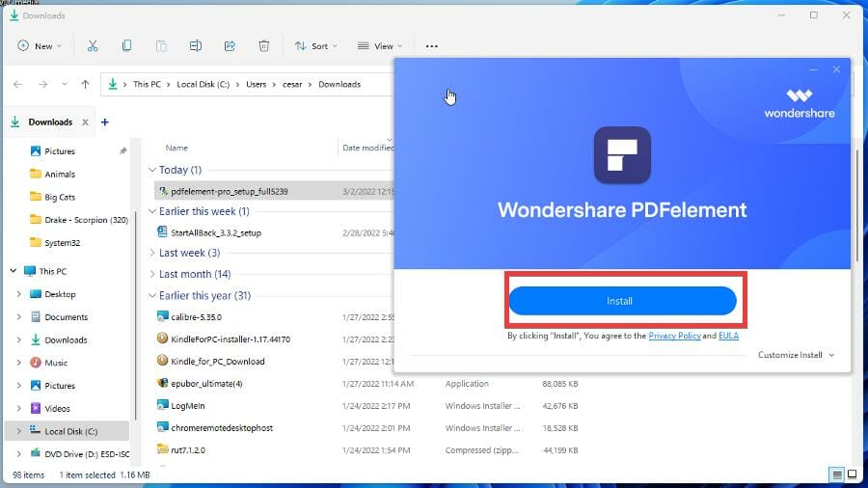Click This PC in the address bar
Viewport: 868px width, 488px height.
pos(147,84)
